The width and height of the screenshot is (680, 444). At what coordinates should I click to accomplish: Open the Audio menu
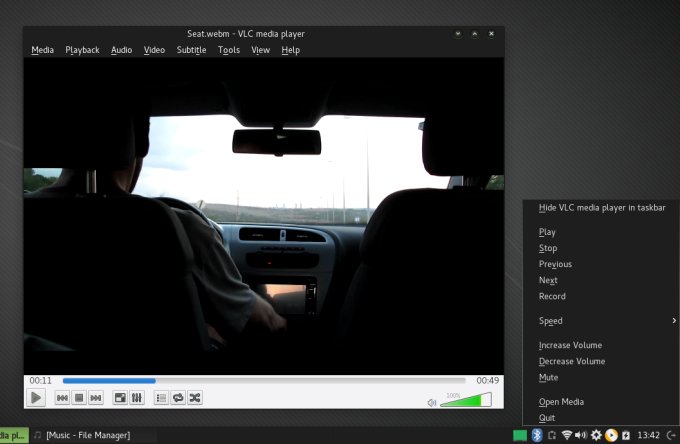[121, 50]
